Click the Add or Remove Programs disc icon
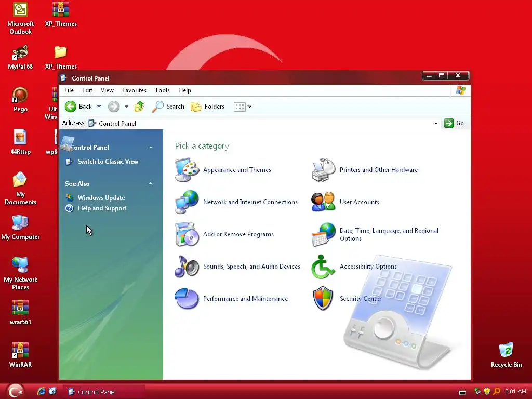The image size is (532, 399). coord(187,234)
